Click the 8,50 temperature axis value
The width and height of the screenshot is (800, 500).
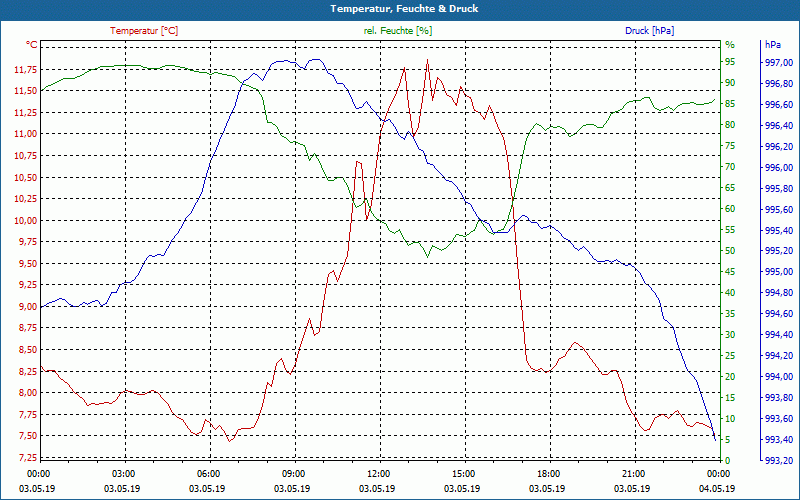27,350
